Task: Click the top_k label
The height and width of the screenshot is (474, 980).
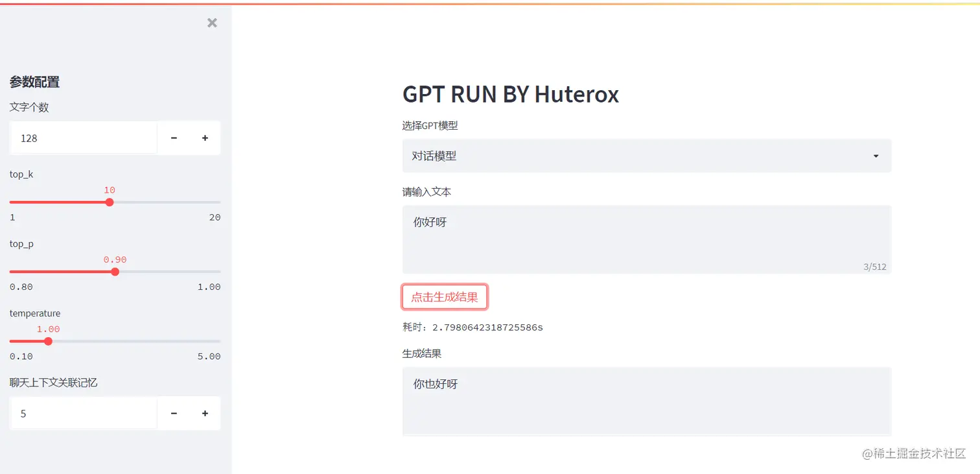Action: pyautogui.click(x=21, y=174)
